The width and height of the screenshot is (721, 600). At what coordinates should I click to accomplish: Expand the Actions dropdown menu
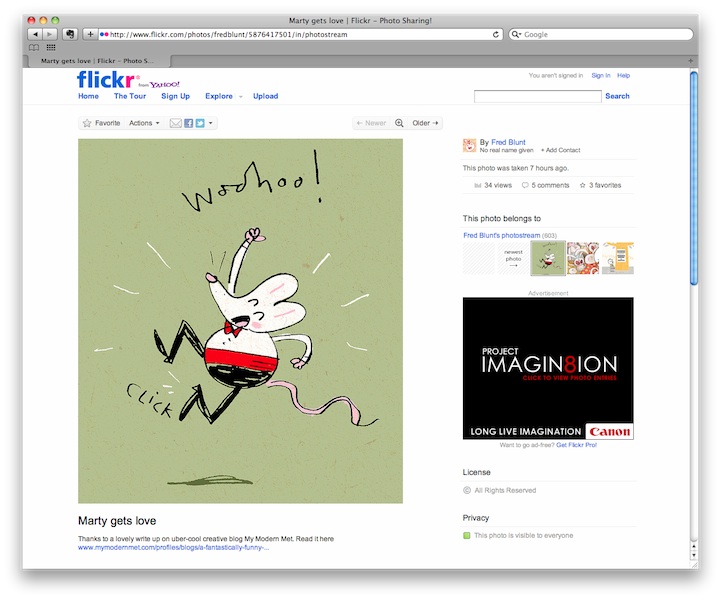pyautogui.click(x=144, y=123)
